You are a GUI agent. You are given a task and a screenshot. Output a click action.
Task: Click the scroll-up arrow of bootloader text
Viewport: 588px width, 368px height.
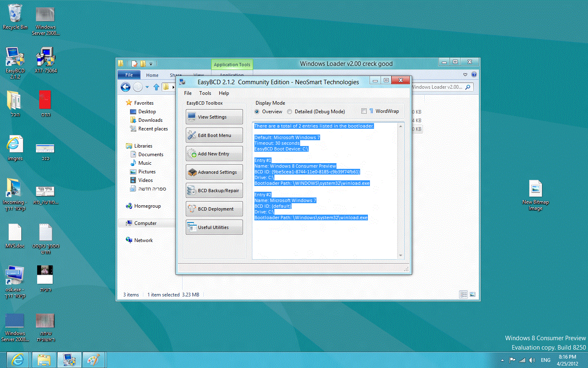(401, 126)
